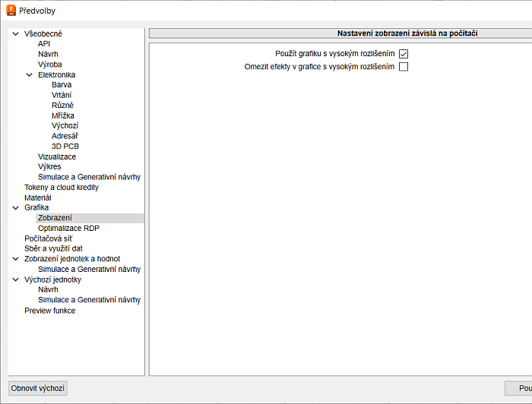Open Optimalizace RDP settings
Screen dimensions: 532x404
coord(68,228)
